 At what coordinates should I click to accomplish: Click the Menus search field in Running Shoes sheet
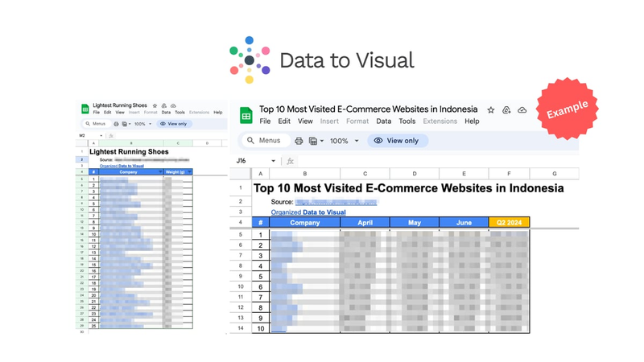click(x=96, y=124)
